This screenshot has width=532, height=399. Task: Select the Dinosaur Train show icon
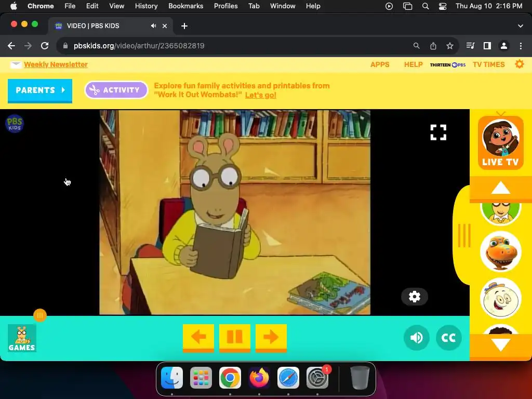[x=500, y=251]
